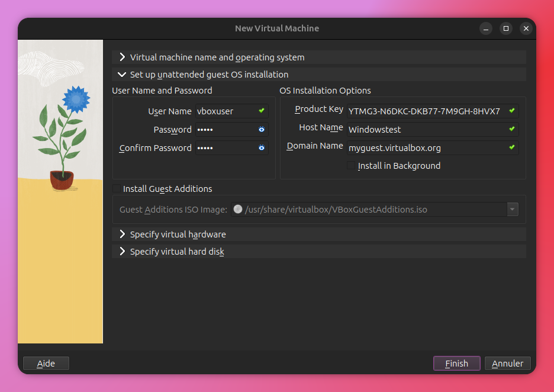Expand the Specify virtual hard disk section
This screenshot has height=392, width=554.
123,252
